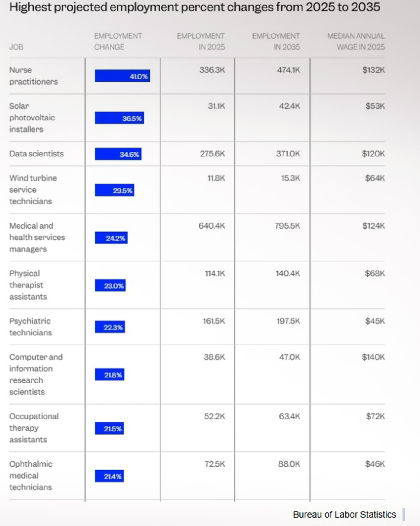Screen dimensions: 420x526
Task: Click the Nurse practitioners job label
Action: point(34,76)
